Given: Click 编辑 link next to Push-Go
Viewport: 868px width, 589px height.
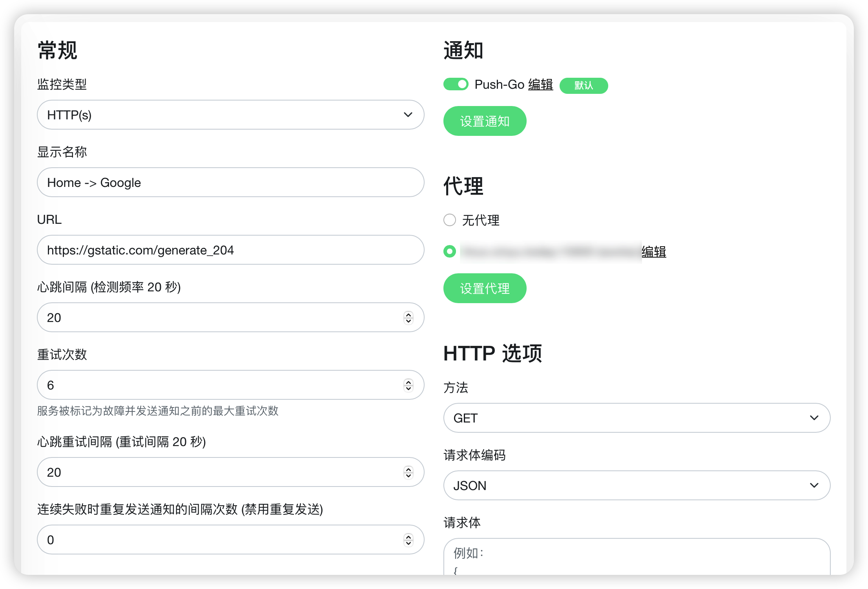Looking at the screenshot, I should point(540,84).
